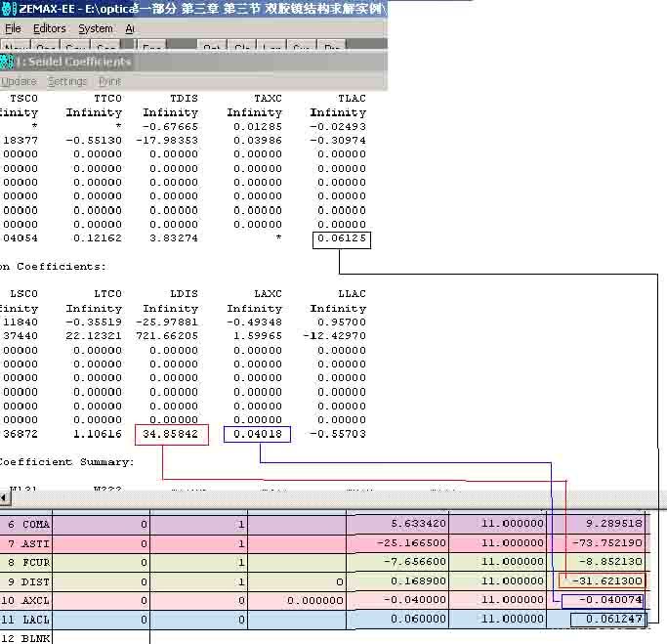
Task: Click DIST target cell 0.168900
Action: (x=397, y=581)
